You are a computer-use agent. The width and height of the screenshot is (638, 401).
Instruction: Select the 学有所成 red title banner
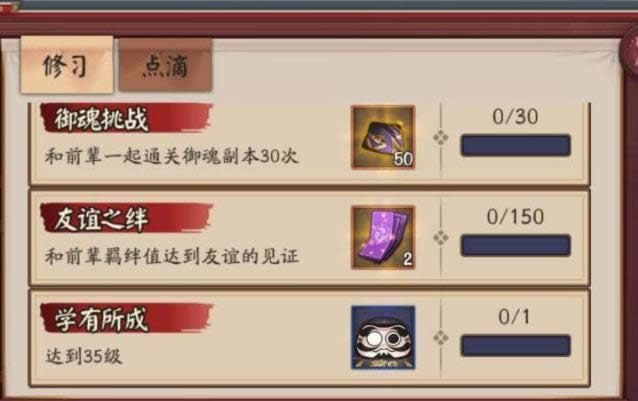tap(127, 318)
